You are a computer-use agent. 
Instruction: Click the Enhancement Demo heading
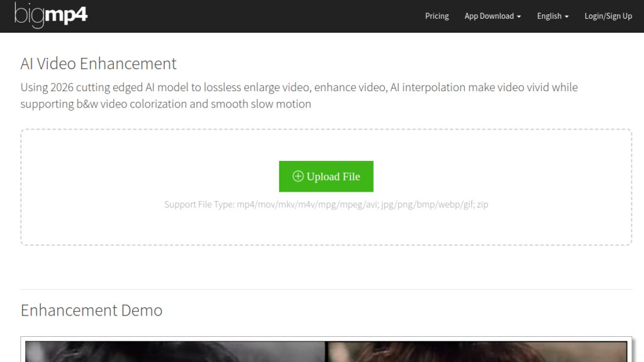click(92, 310)
